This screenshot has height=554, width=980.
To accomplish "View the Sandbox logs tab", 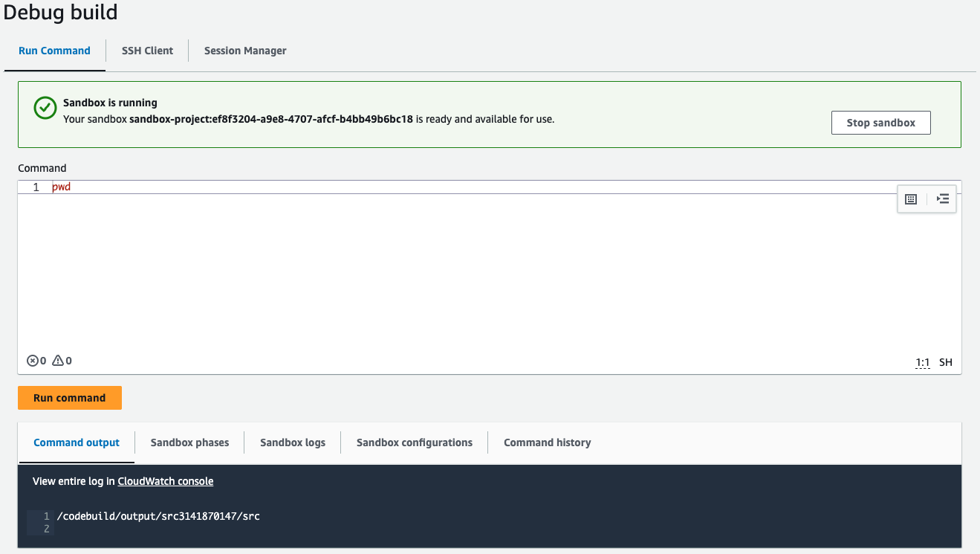I will (x=292, y=442).
